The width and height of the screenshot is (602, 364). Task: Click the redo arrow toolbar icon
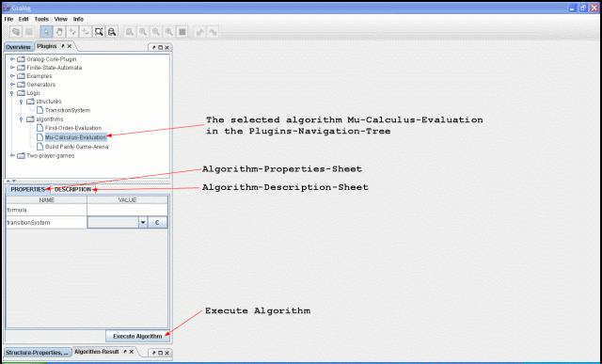(213, 32)
